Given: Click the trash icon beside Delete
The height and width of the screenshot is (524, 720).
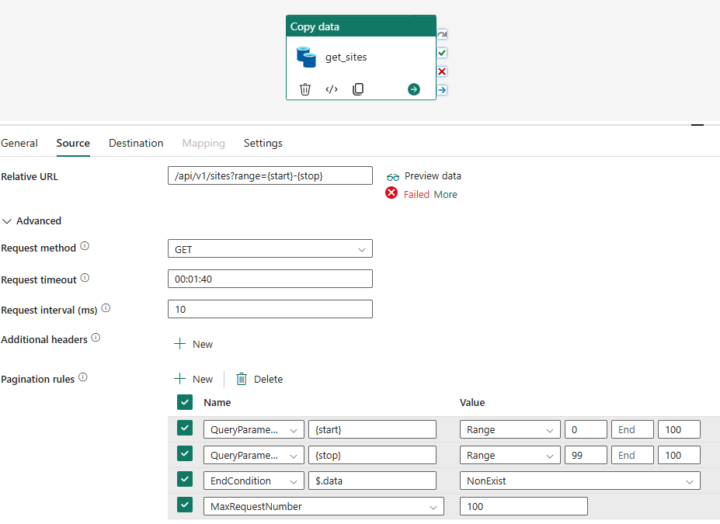Looking at the screenshot, I should 242,379.
